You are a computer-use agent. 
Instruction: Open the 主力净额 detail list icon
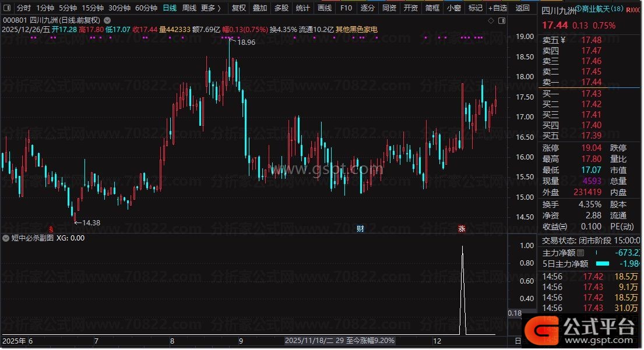(580, 253)
